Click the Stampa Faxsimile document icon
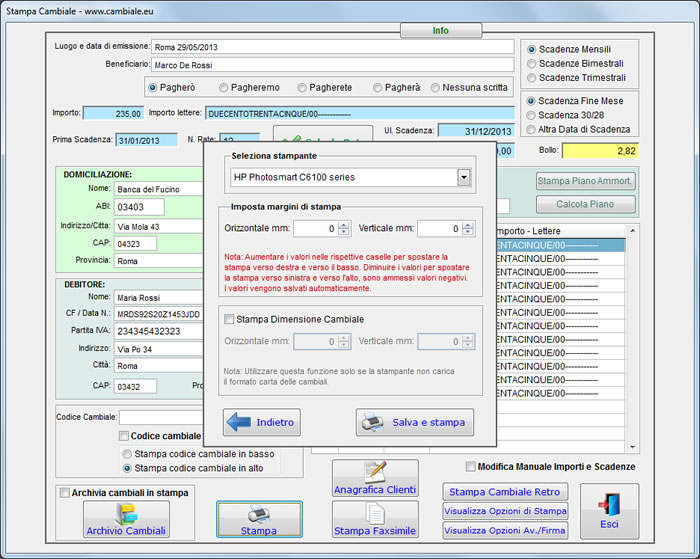This screenshot has width=700, height=559. (x=375, y=513)
